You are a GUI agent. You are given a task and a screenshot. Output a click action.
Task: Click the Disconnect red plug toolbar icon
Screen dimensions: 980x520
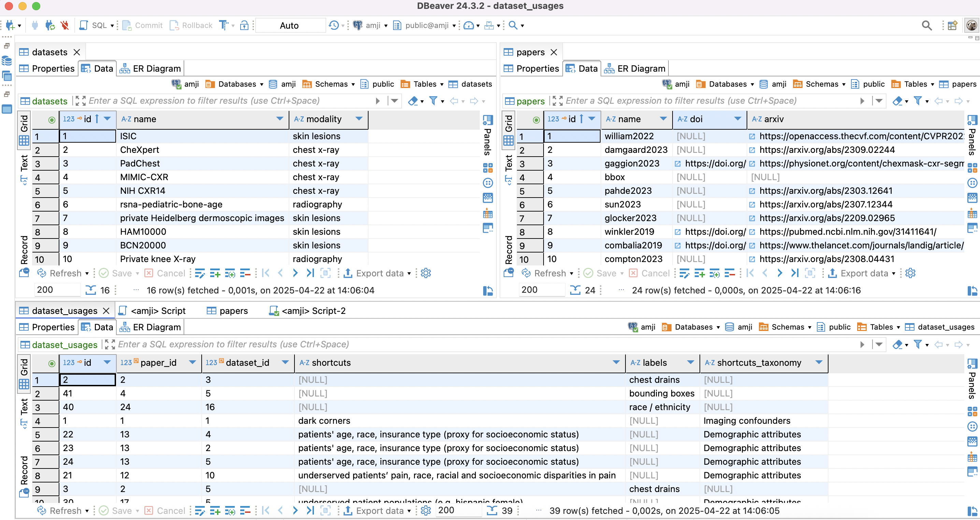click(x=65, y=26)
